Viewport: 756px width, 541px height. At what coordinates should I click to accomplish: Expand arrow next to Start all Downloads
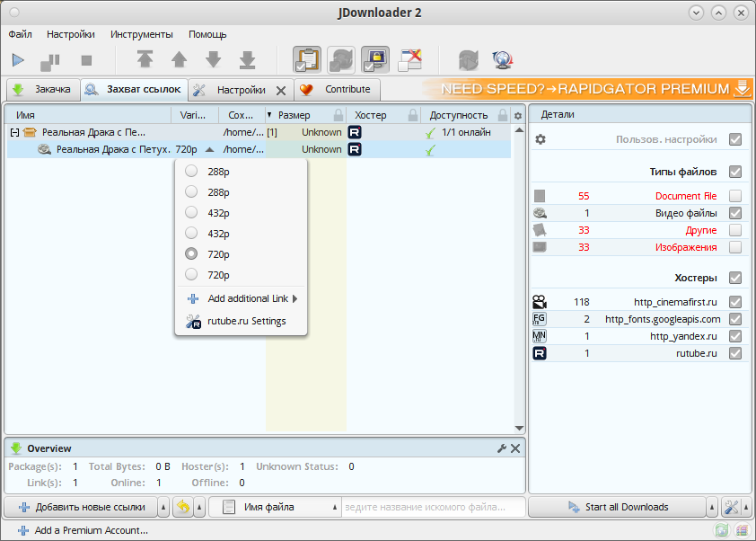(712, 507)
